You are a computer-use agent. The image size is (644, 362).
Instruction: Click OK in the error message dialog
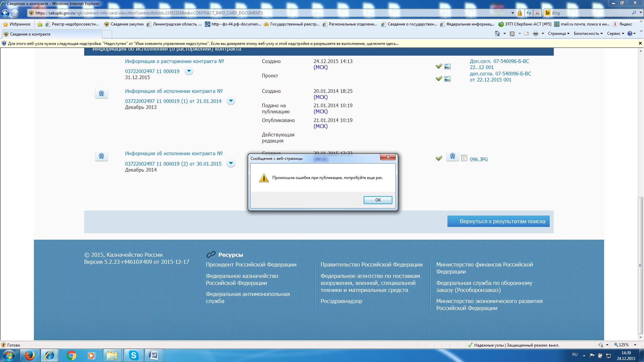tap(378, 200)
